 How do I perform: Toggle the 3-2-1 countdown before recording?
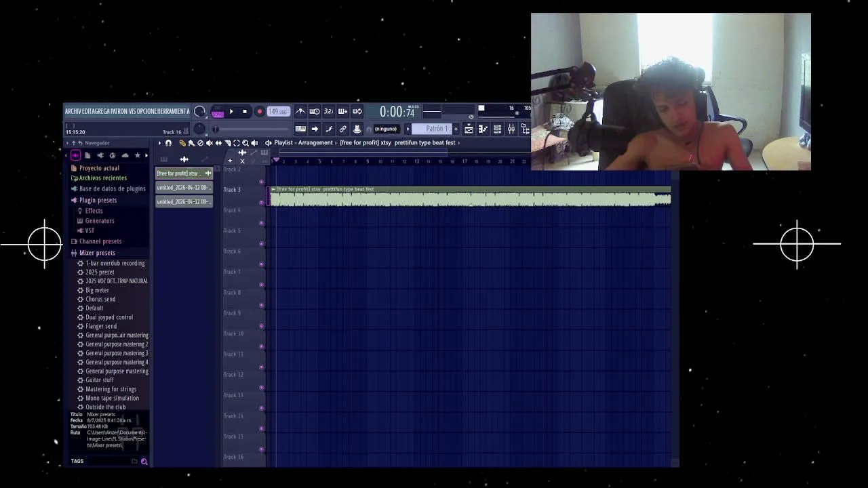(329, 111)
